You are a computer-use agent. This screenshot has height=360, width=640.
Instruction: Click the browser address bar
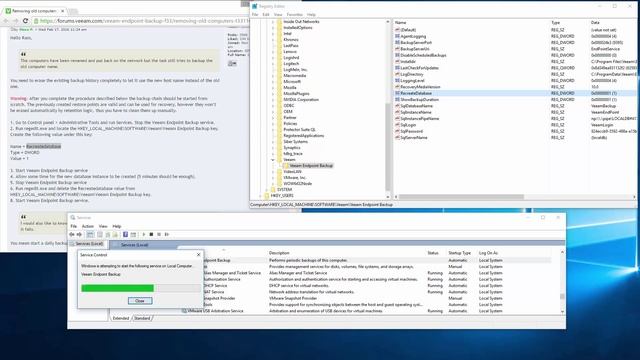coord(141,21)
